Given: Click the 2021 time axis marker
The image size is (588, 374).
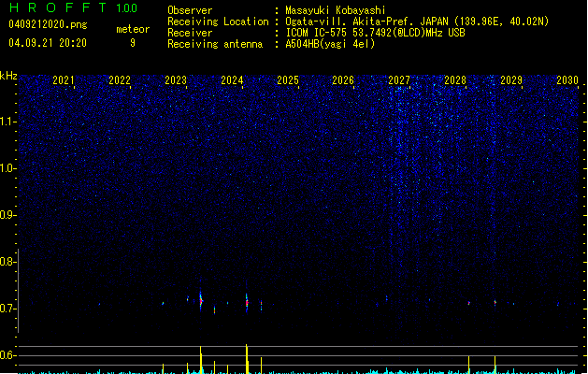Looking at the screenshot, I should pyautogui.click(x=64, y=80).
